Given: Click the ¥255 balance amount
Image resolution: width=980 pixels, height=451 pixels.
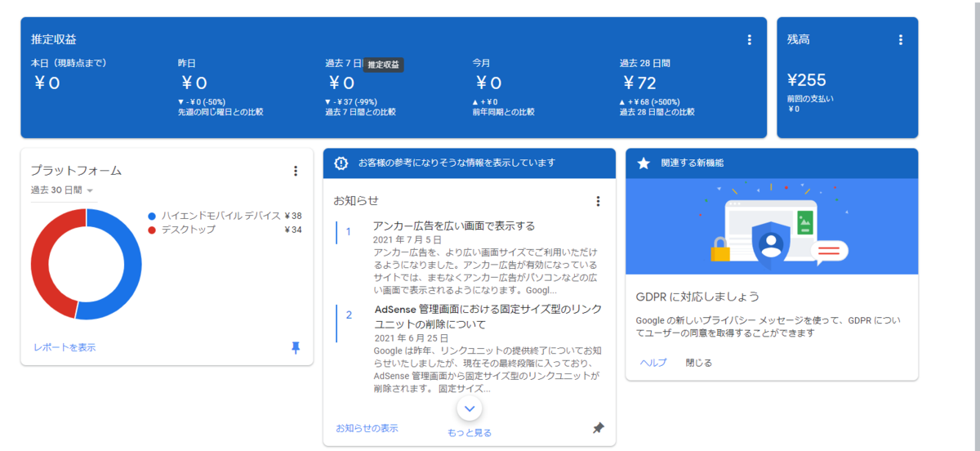Looking at the screenshot, I should click(807, 80).
